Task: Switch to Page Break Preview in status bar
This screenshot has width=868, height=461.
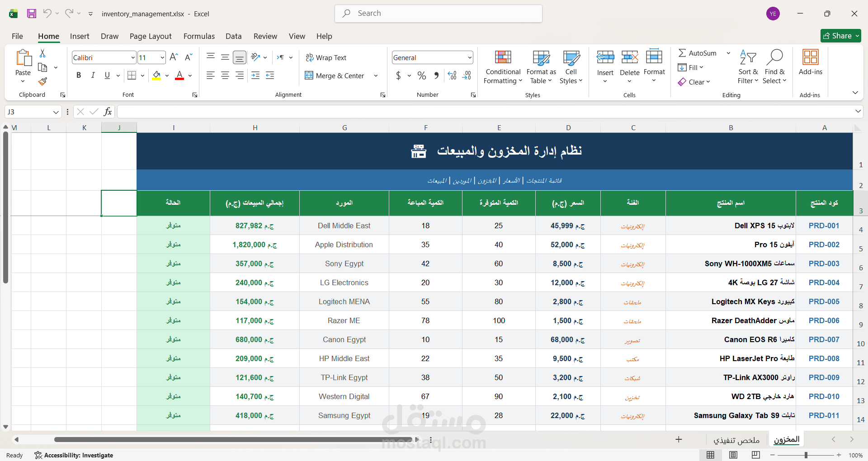Action: pos(755,455)
